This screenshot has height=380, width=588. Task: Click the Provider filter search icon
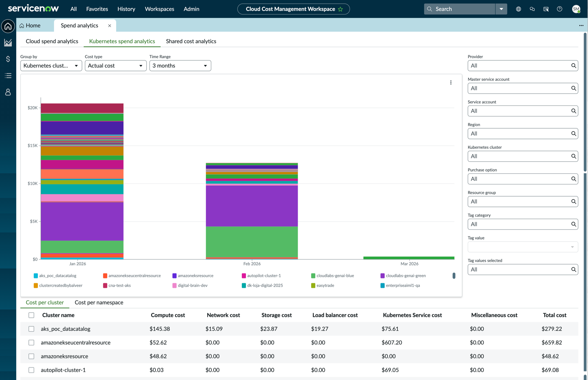coord(573,66)
